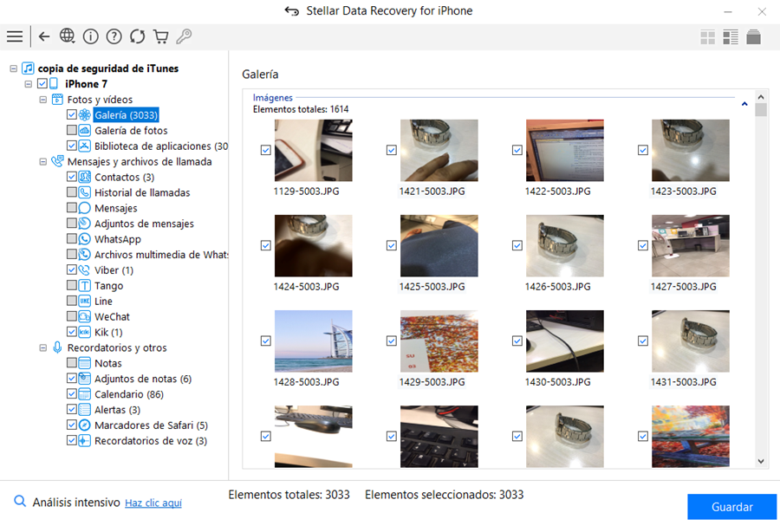Collapse Recordatorios y otros tree node
The image size is (780, 532).
pyautogui.click(x=43, y=347)
